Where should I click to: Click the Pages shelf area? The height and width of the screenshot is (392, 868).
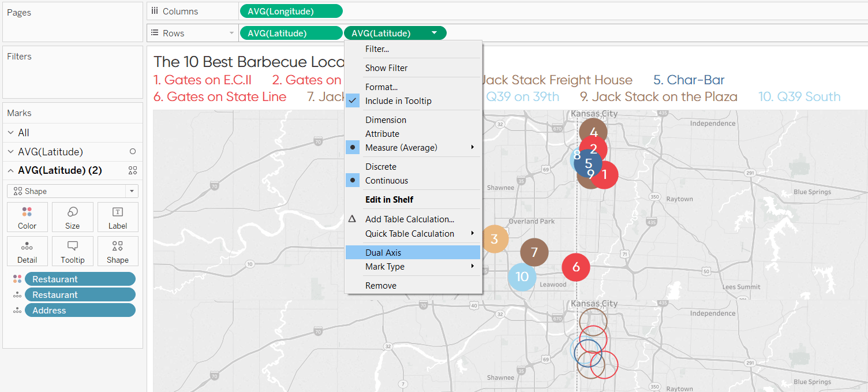(x=73, y=22)
